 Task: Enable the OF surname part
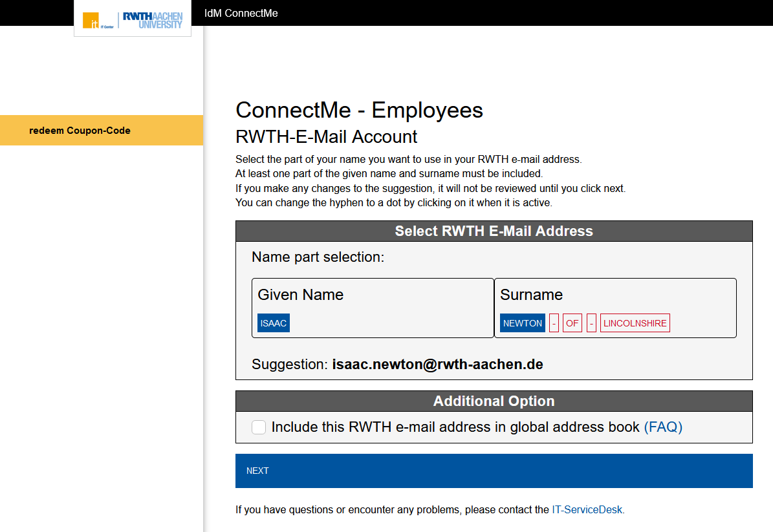coord(572,323)
